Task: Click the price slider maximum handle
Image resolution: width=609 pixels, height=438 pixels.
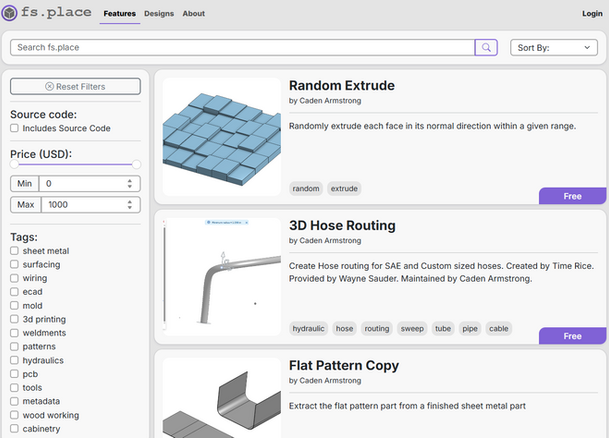Action: (x=136, y=164)
